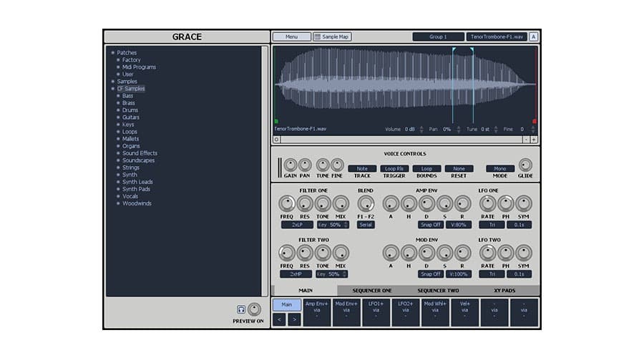Switch to SEQUENCER TWO tab
Screen dimensions: 644x358
(438, 290)
